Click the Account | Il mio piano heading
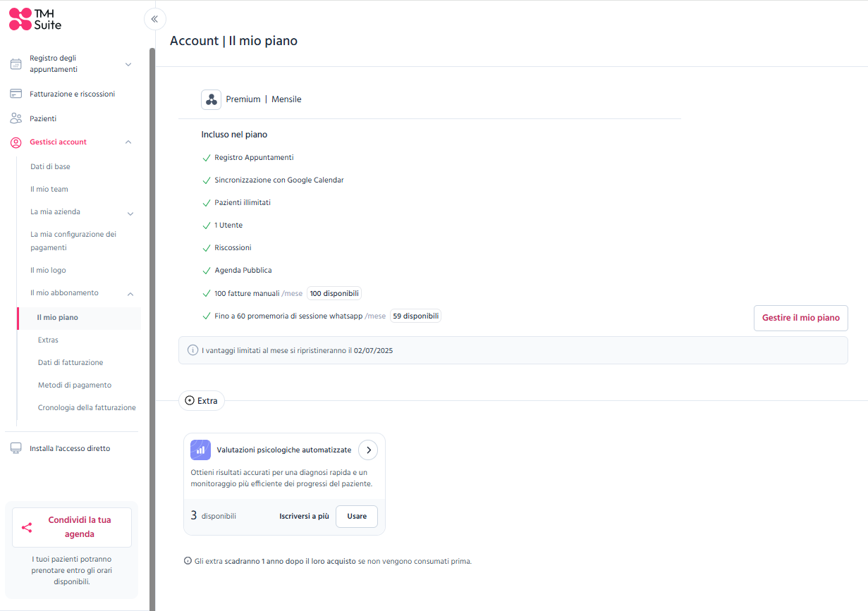The height and width of the screenshot is (611, 868). (233, 41)
